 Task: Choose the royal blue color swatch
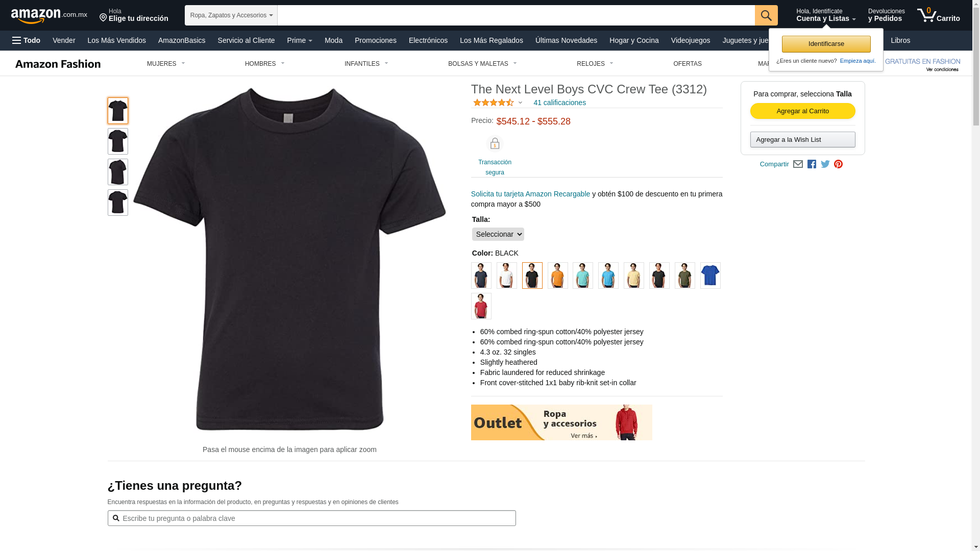coord(710,275)
